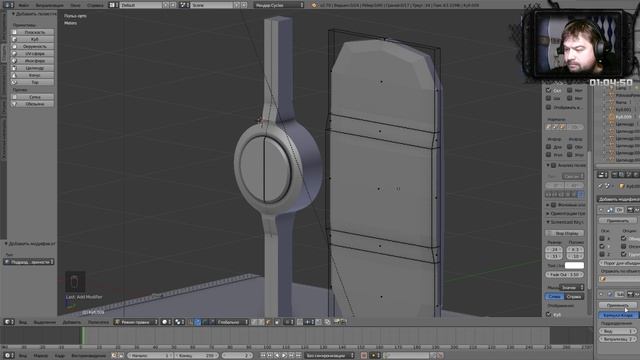Apply the subdivision modifier with Применить
The image size is (640, 360).
coord(618,305)
